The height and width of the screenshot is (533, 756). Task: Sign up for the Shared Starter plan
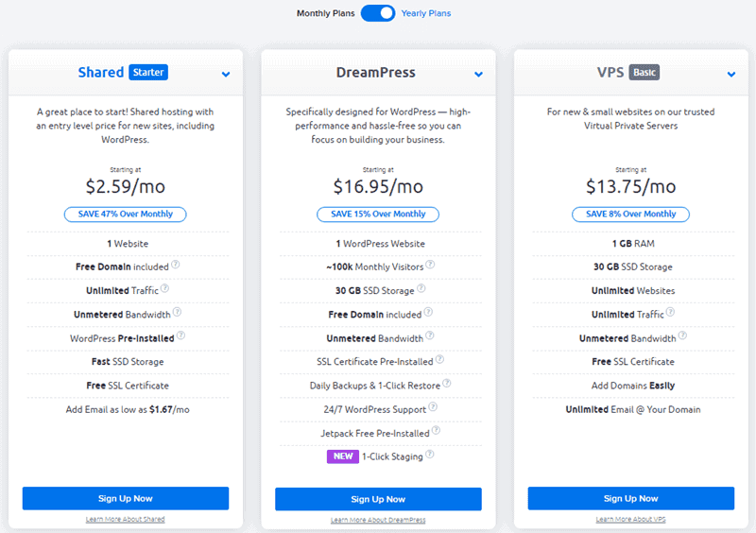[126, 498]
